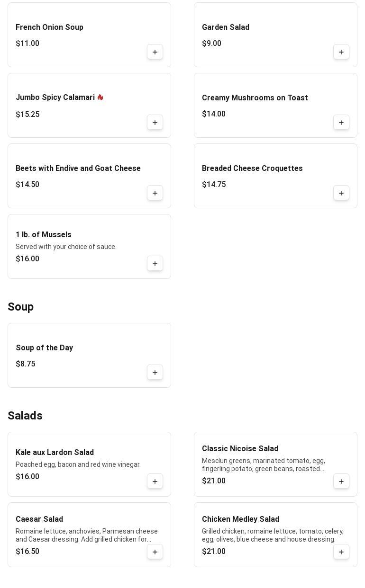Image resolution: width=365 pixels, height=588 pixels.
Task: Add Soup of the Day
Action: [x=155, y=373]
